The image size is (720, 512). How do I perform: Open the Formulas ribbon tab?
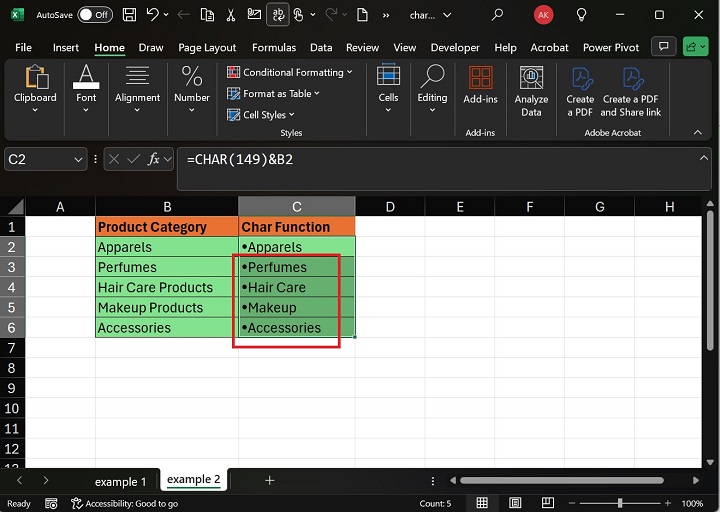[x=273, y=47]
